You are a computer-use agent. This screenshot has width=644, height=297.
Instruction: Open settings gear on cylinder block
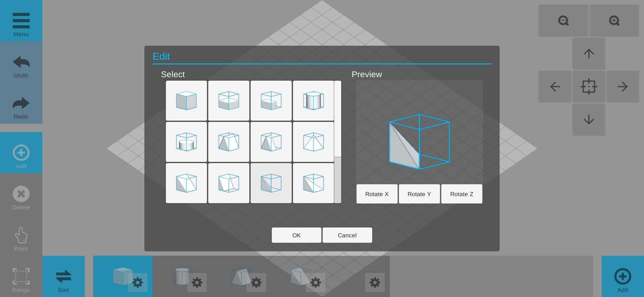pyautogui.click(x=197, y=283)
